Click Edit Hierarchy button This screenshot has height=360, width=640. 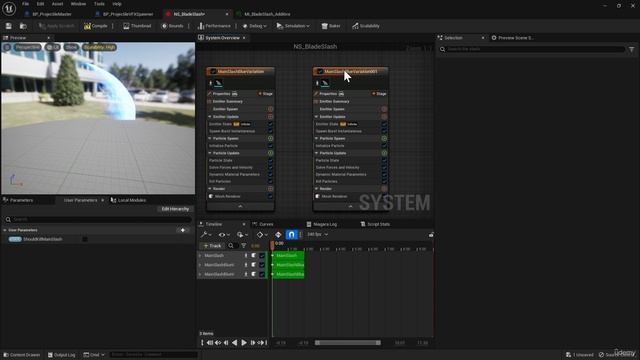(175, 209)
